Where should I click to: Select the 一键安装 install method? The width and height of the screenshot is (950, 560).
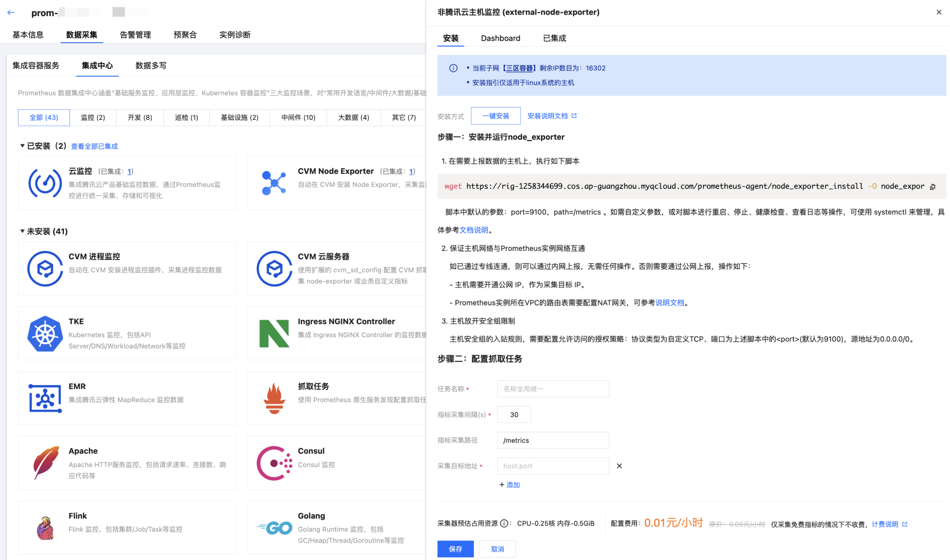(495, 116)
